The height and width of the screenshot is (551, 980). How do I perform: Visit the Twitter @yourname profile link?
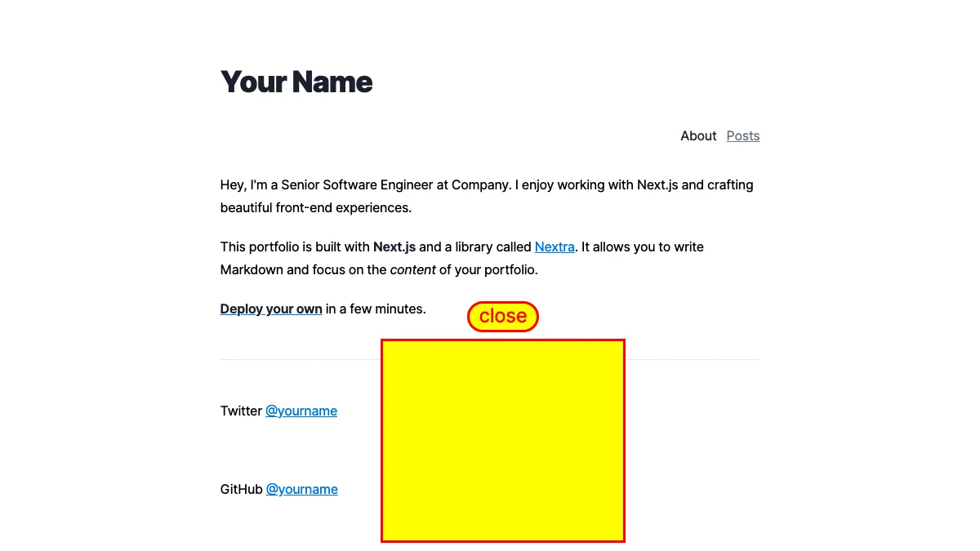tap(301, 411)
